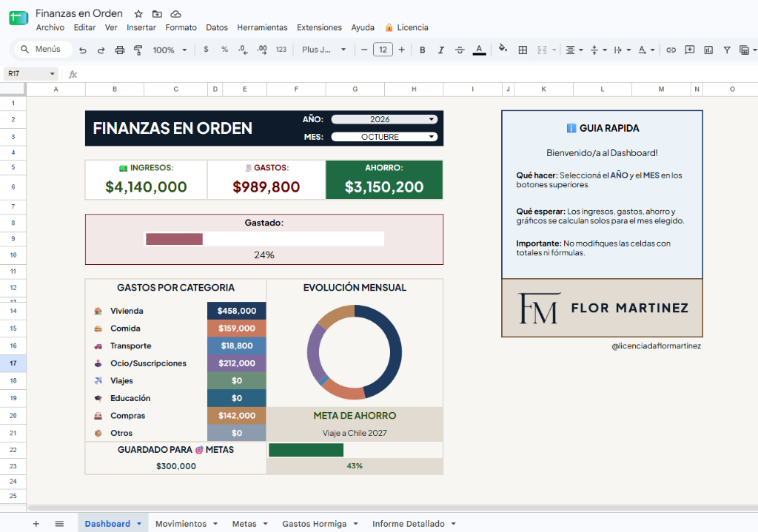Screen dimensions: 758x532
Task: Click the donut chart in Evolución Mensual
Action: pyautogui.click(x=355, y=352)
